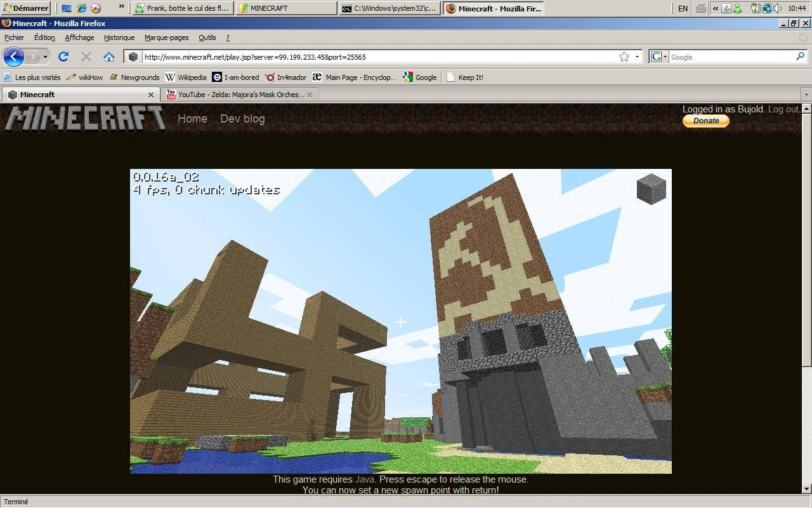Open the Fichier menu

[14, 37]
